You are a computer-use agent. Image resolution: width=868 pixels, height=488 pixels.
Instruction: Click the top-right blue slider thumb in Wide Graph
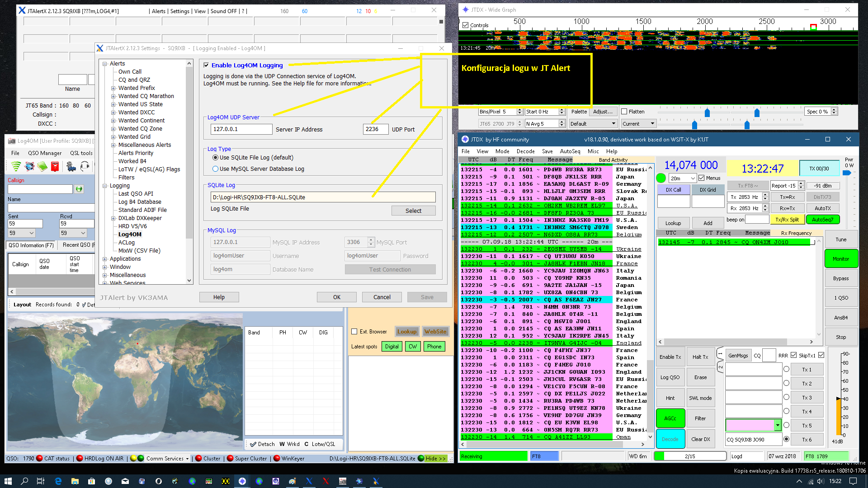757,113
